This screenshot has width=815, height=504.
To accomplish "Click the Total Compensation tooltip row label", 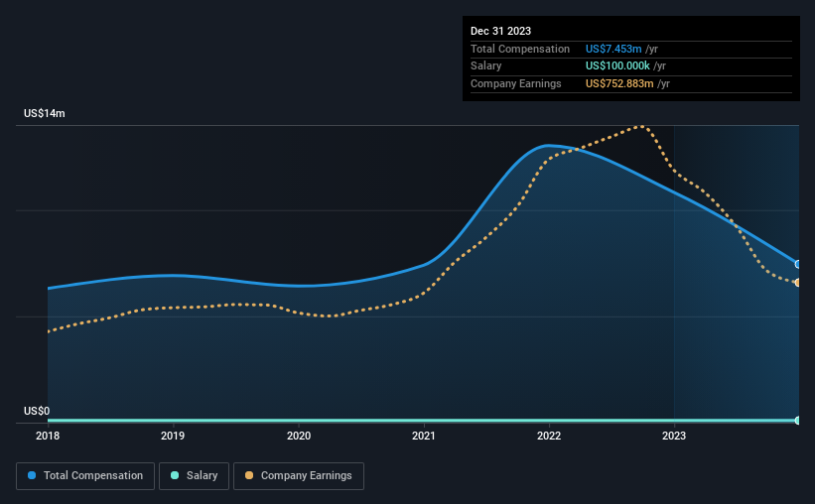I will [520, 49].
